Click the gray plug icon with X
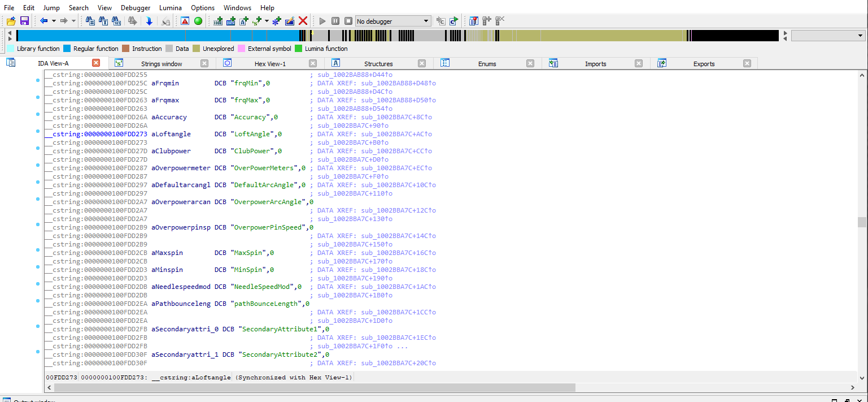 pos(500,21)
